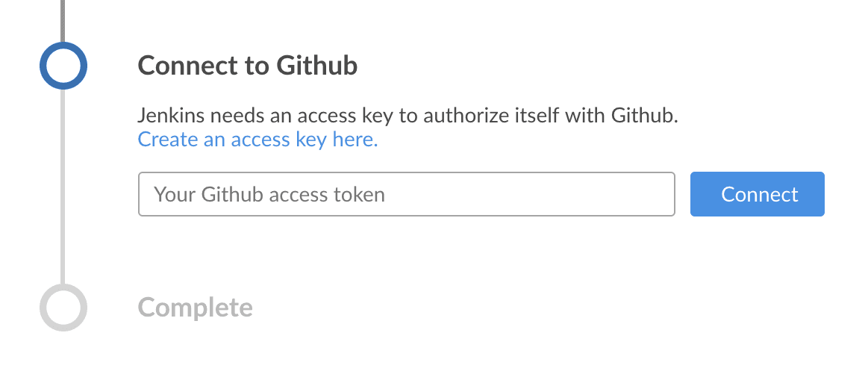868x377 pixels.
Task: Click the Connect to Github heading
Action: (247, 66)
